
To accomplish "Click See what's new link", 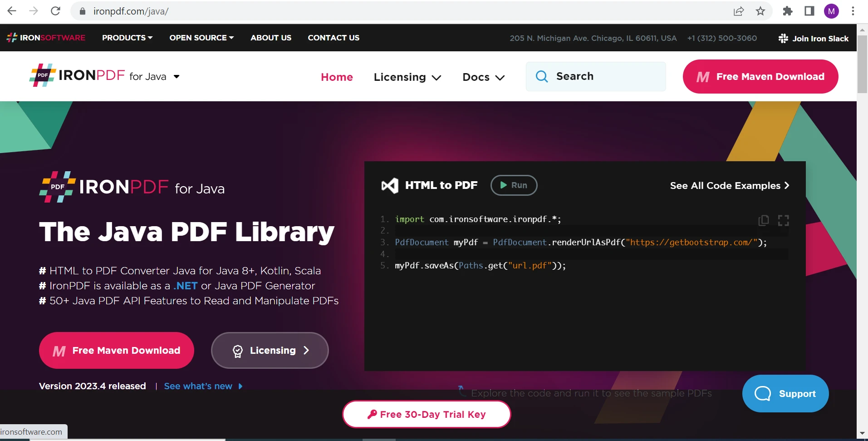I will 203,386.
